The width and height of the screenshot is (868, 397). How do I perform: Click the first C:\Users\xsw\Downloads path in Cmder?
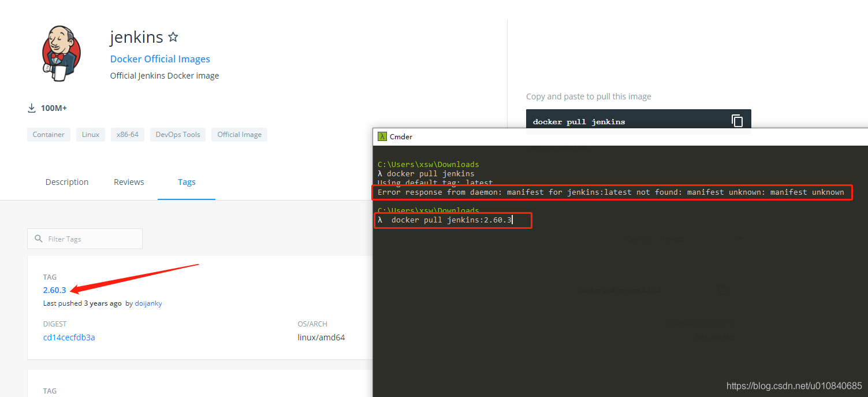point(428,165)
